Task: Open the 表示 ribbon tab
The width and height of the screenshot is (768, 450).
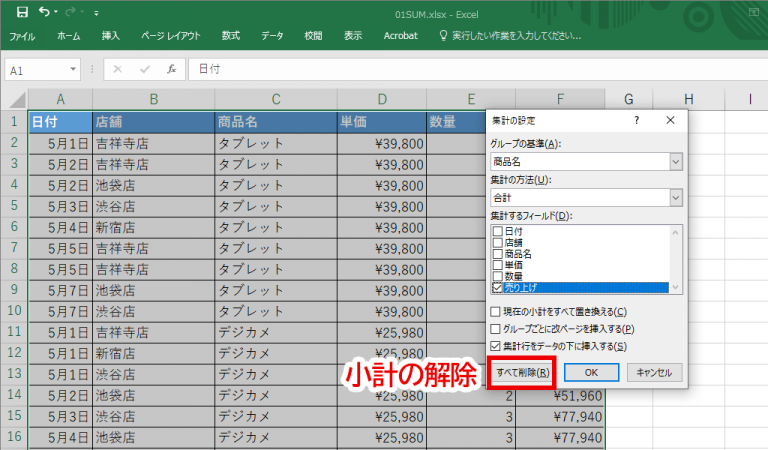Action: [353, 36]
